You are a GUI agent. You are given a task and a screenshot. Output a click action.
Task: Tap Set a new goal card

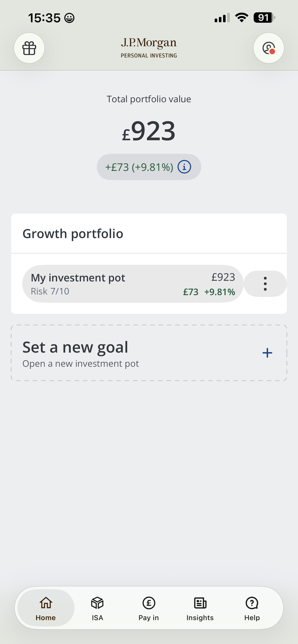click(149, 353)
